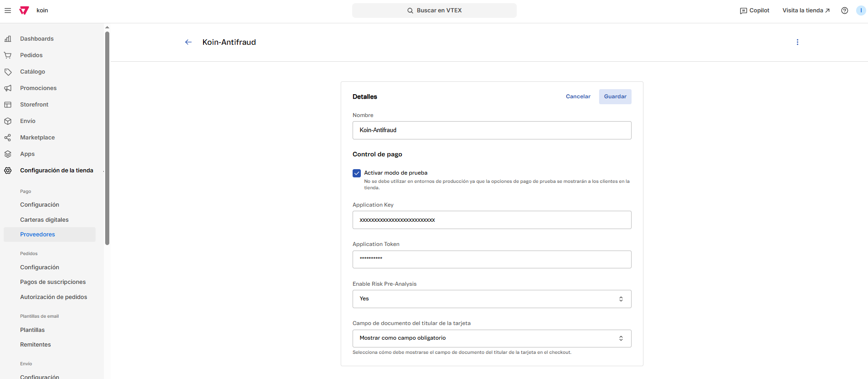
Task: Click the Catálogo tag icon
Action: (8, 72)
